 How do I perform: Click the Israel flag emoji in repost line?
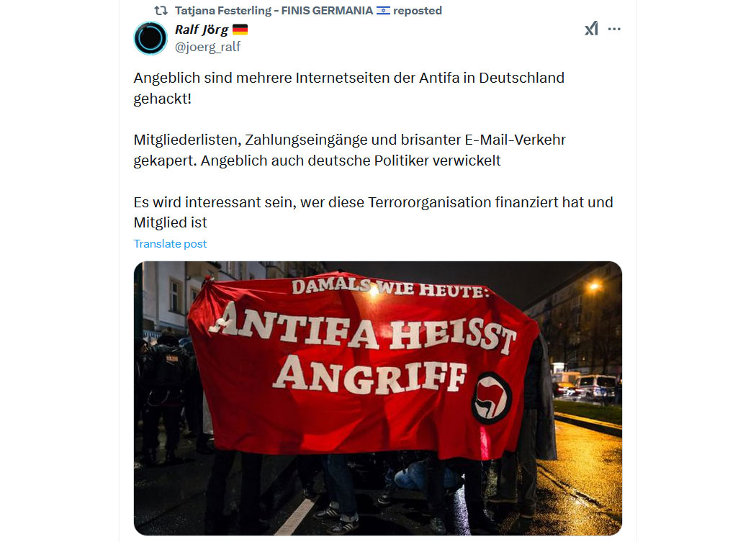(383, 11)
